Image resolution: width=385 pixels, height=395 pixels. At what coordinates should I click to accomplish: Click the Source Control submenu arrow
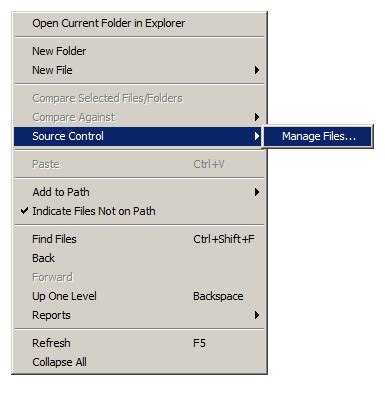coord(257,136)
